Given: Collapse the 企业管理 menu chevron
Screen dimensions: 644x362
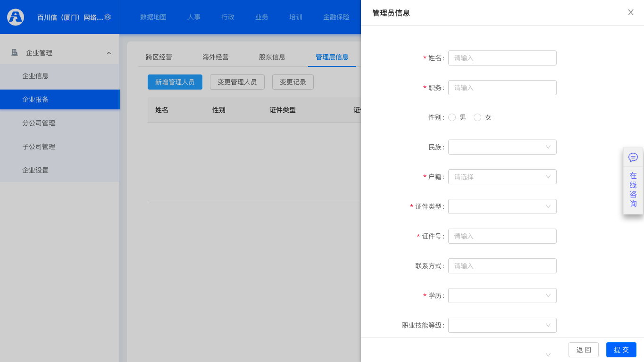Looking at the screenshot, I should (109, 53).
